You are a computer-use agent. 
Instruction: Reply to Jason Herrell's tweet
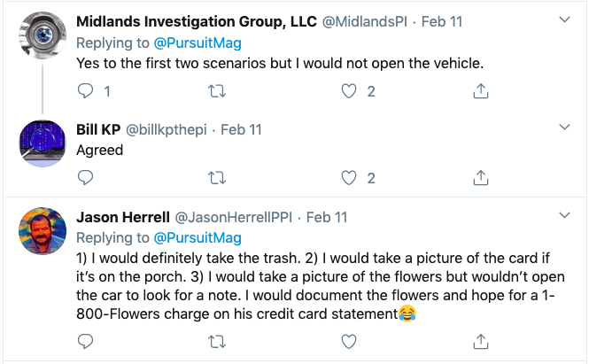[86, 340]
